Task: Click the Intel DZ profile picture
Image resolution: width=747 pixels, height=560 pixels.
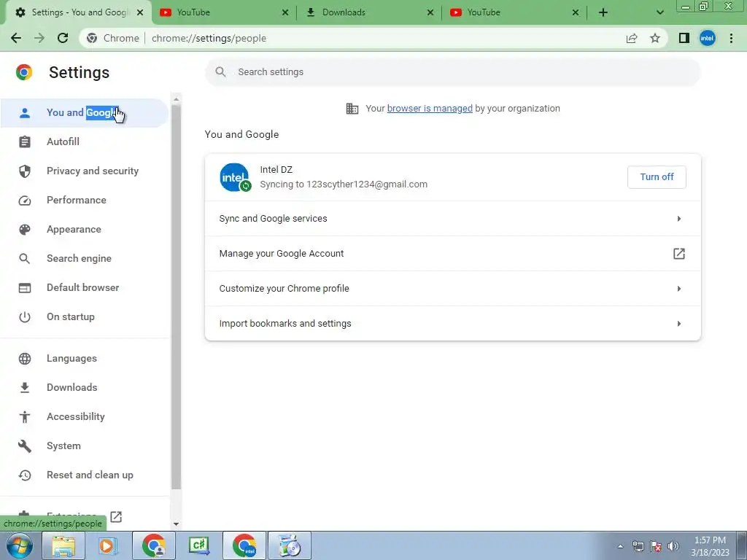Action: pos(235,177)
